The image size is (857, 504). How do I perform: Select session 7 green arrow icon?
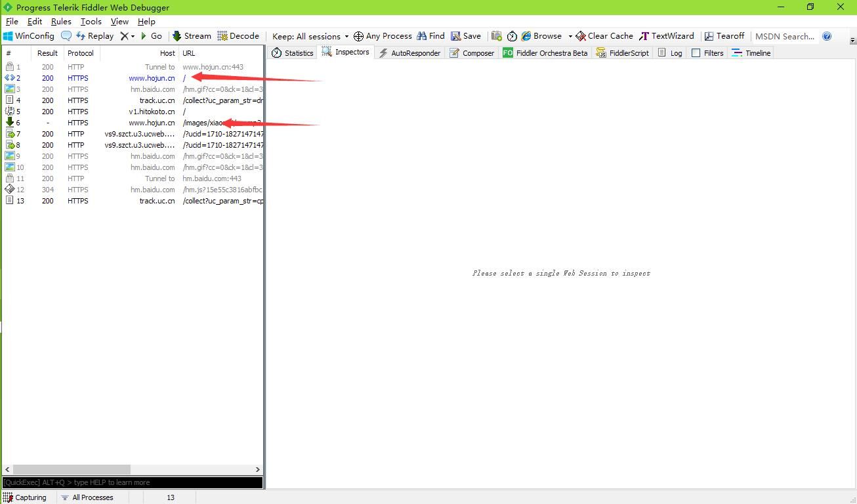click(9, 134)
